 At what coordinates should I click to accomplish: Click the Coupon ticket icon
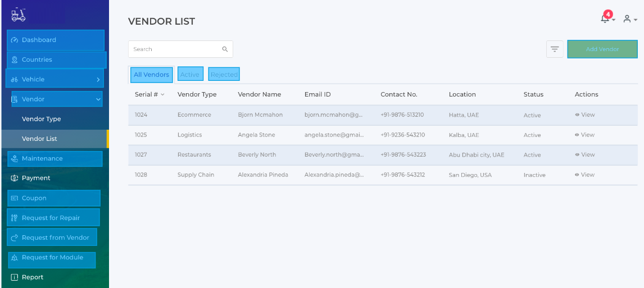(15, 198)
